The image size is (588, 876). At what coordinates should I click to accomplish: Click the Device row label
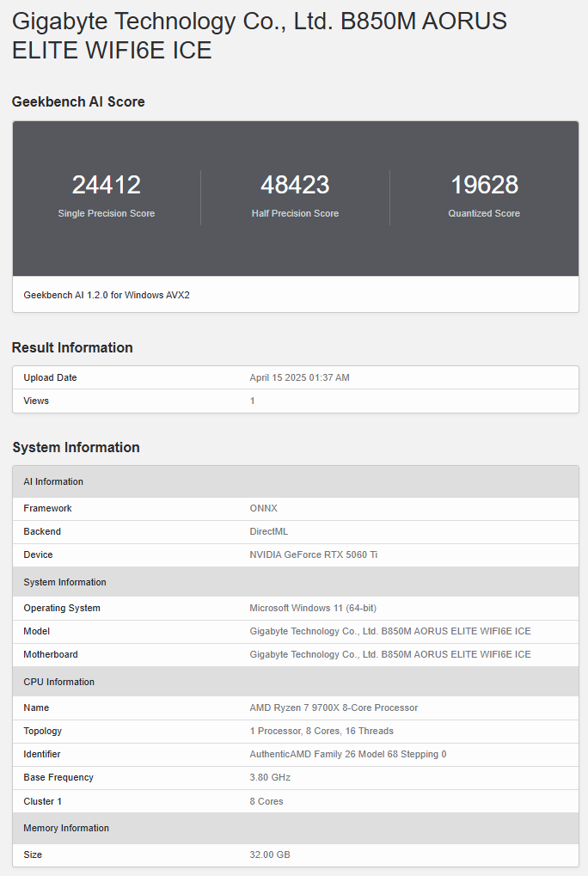tap(38, 554)
